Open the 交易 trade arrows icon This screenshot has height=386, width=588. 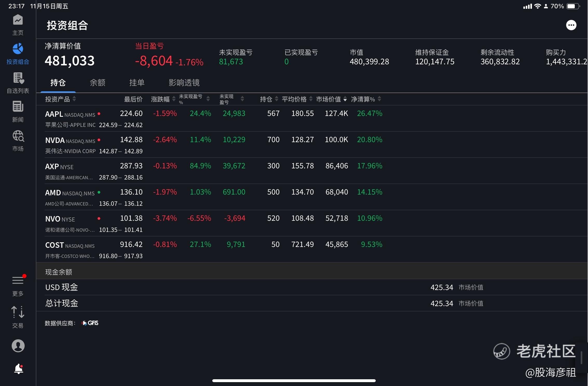18,312
